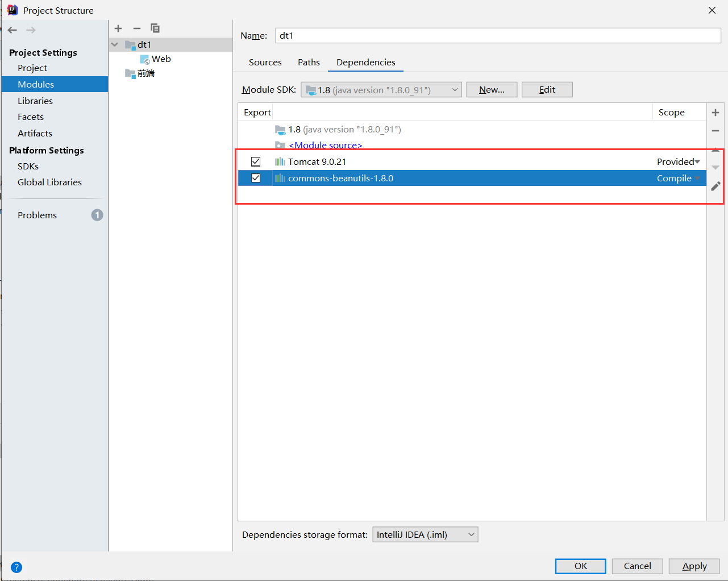Click the commons-beanutils library icon
The height and width of the screenshot is (581, 728).
tap(280, 179)
